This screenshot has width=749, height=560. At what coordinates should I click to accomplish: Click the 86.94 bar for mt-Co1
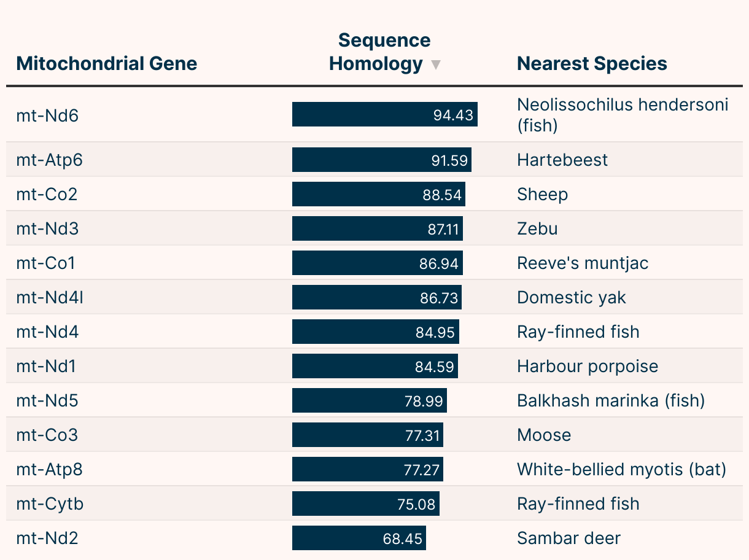click(377, 263)
